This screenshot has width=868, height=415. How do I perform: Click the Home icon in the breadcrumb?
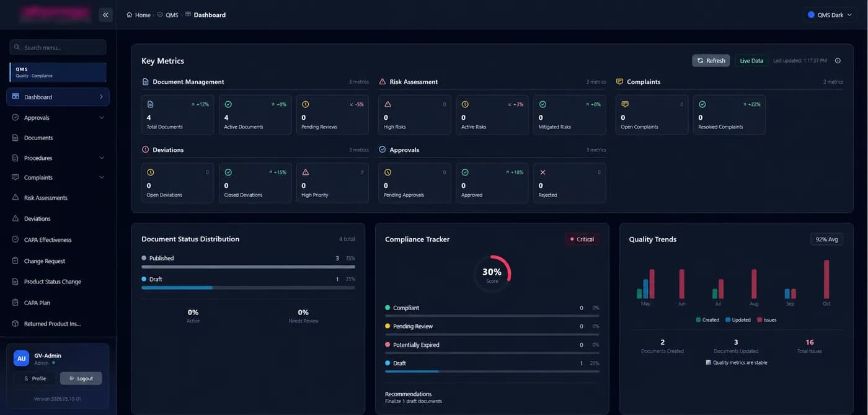pyautogui.click(x=129, y=15)
